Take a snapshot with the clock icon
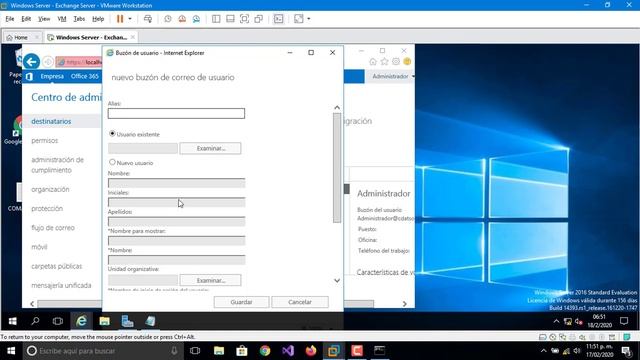 pos(168,19)
